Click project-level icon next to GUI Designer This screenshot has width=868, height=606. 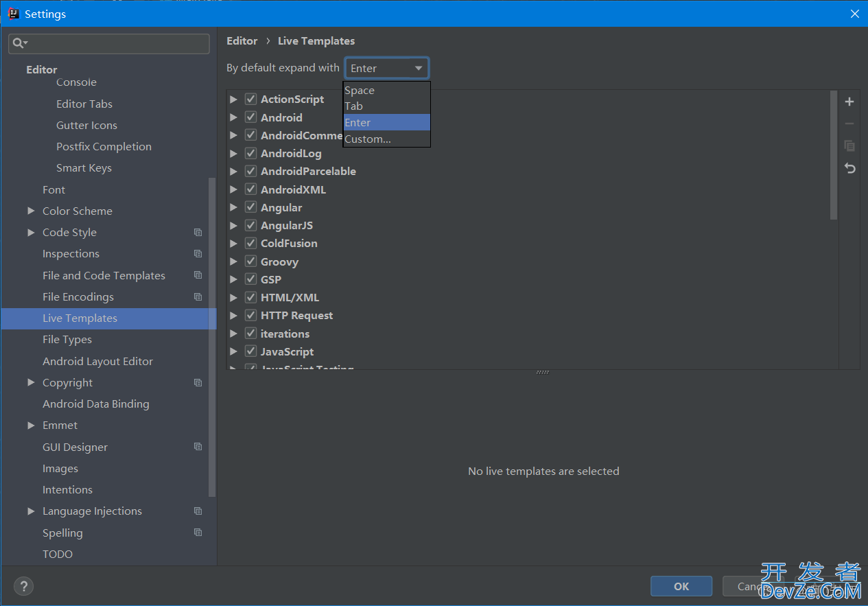coord(198,447)
